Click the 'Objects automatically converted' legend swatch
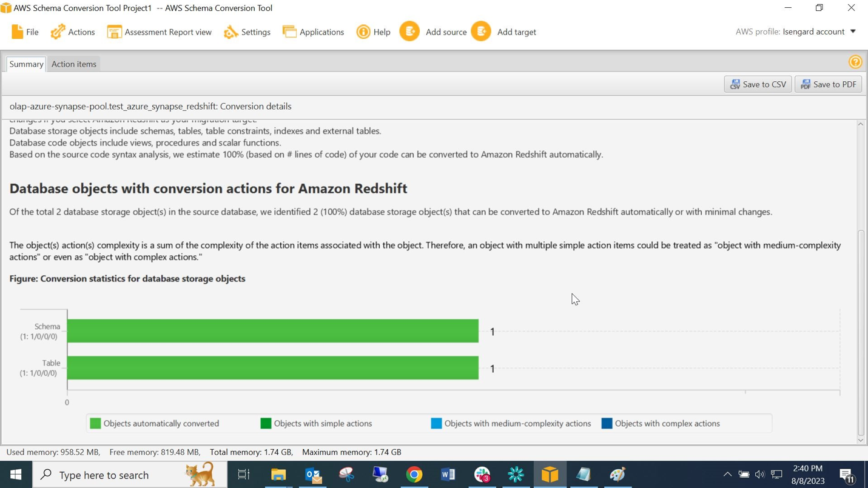The image size is (868, 488). click(95, 424)
